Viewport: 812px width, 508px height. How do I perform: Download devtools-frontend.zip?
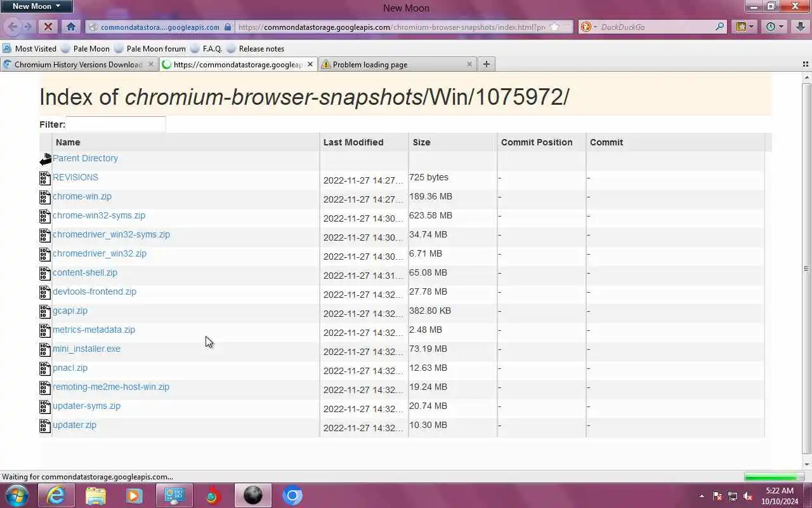[x=95, y=291]
